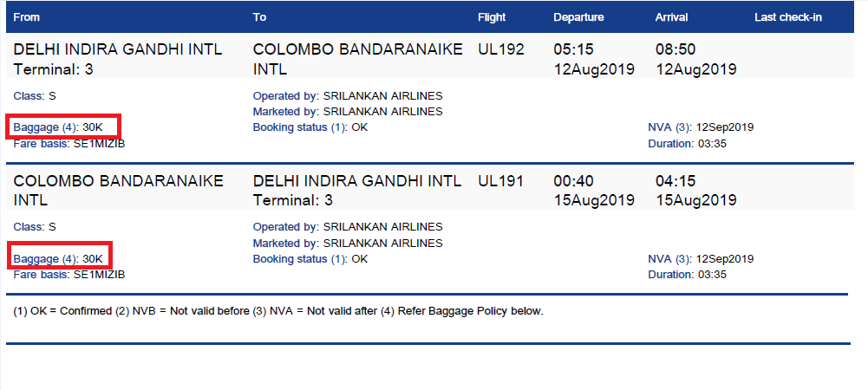The height and width of the screenshot is (390, 868).
Task: Click the "Last check-in" column header
Action: click(x=788, y=17)
